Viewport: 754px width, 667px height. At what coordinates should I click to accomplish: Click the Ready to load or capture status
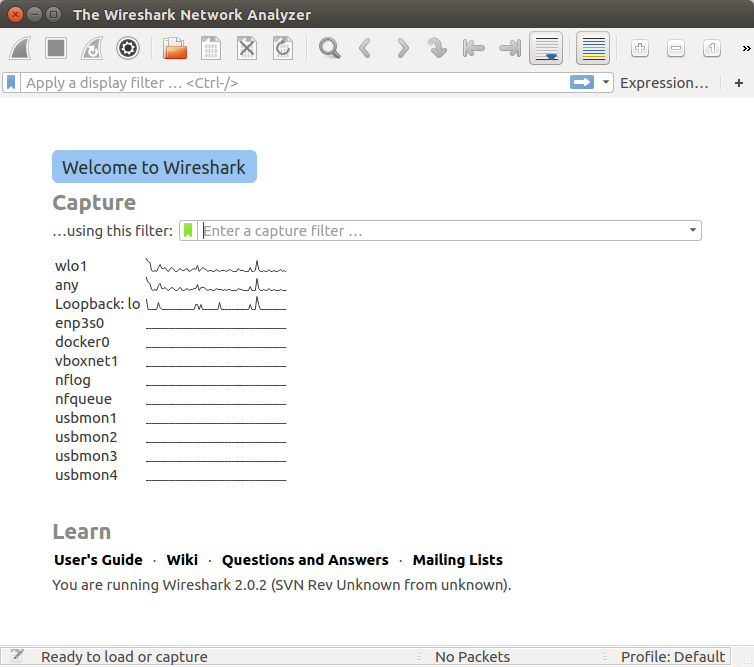point(124,656)
